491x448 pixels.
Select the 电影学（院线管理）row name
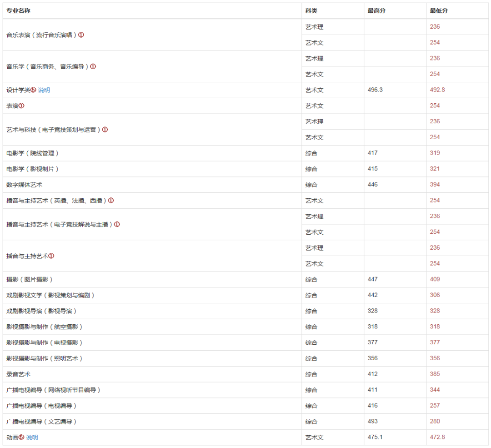tap(33, 153)
